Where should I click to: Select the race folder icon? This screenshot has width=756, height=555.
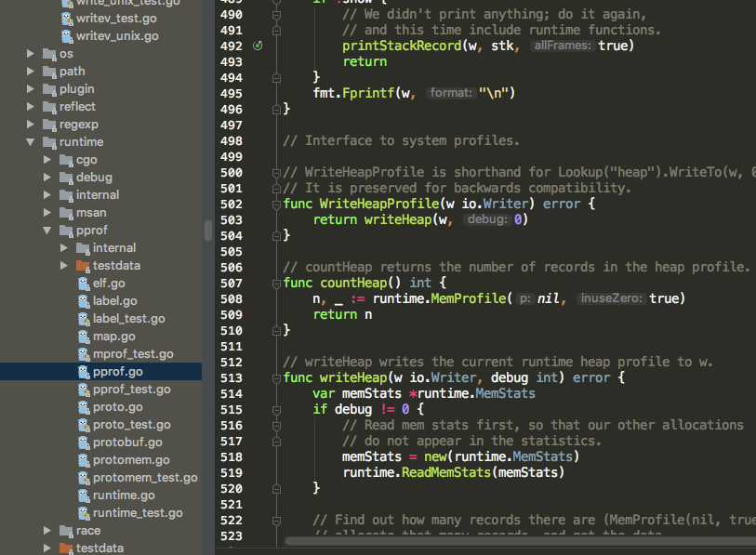(66, 531)
